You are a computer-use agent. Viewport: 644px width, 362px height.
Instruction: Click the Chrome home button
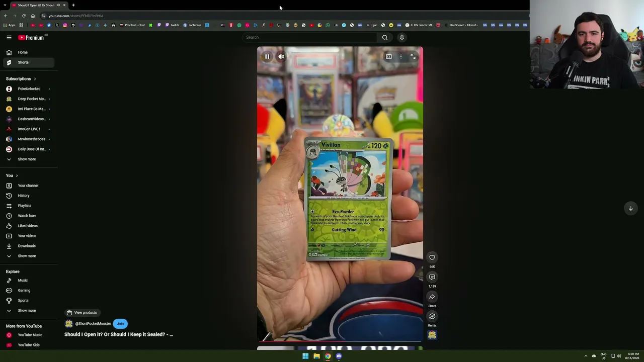[x=33, y=16]
